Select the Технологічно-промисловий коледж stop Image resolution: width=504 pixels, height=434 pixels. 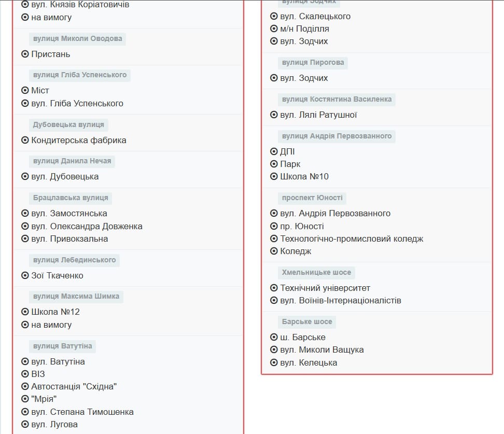[x=352, y=239]
